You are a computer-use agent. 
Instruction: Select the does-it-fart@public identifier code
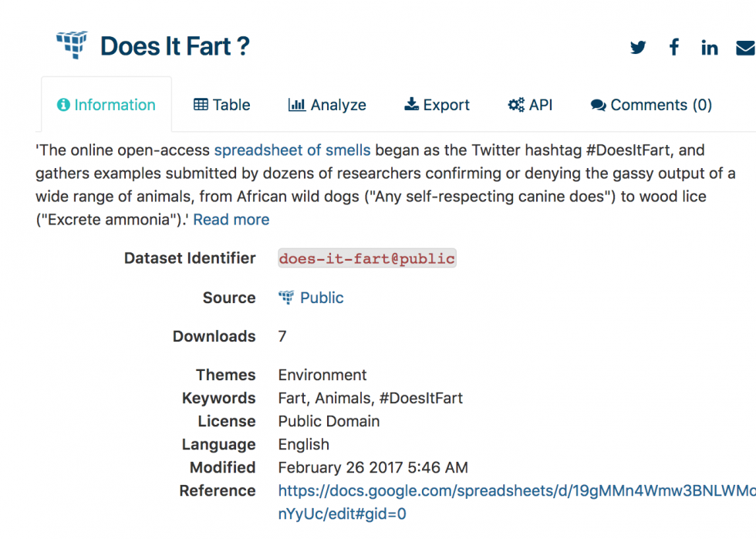[367, 258]
